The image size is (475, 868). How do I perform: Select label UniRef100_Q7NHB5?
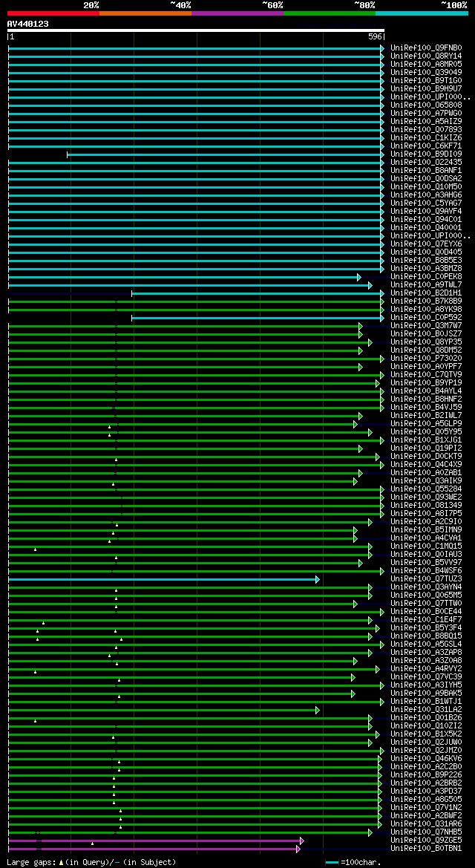pyautogui.click(x=426, y=832)
